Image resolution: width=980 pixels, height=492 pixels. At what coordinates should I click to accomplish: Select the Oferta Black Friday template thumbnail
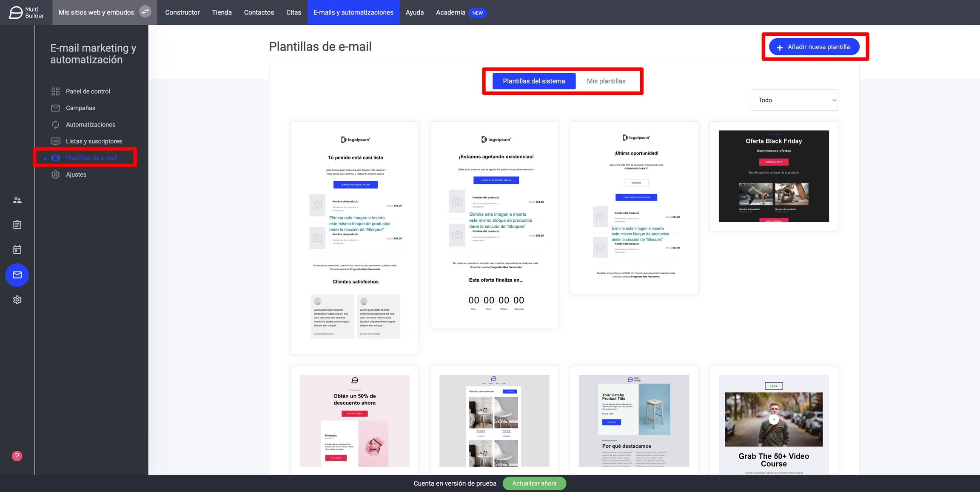(x=773, y=176)
